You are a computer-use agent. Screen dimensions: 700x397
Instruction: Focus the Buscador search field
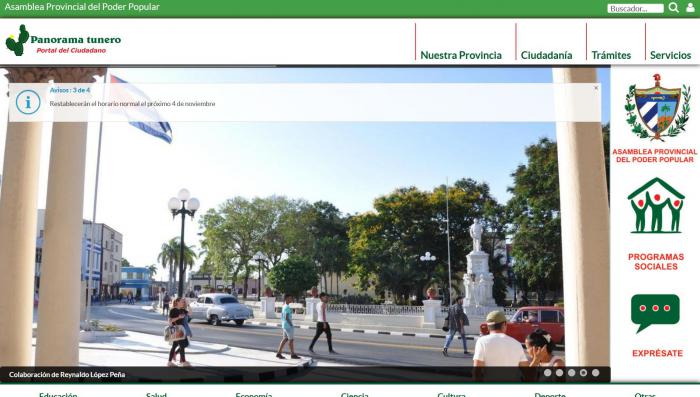[635, 8]
